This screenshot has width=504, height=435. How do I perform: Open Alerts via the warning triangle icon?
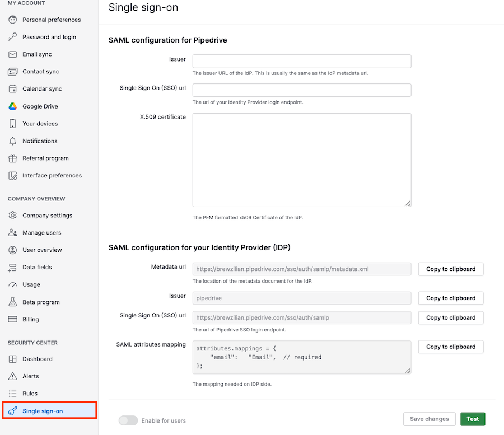coord(12,376)
